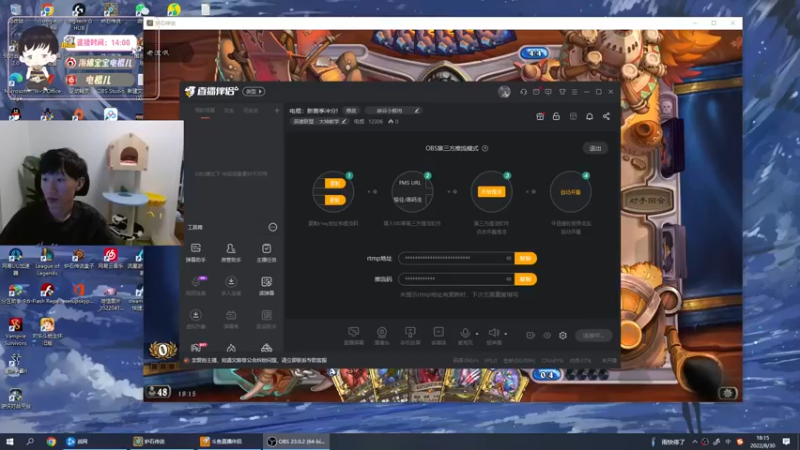Open the 弹幕秀 tool in toolbox
The image size is (800, 450).
tap(231, 319)
